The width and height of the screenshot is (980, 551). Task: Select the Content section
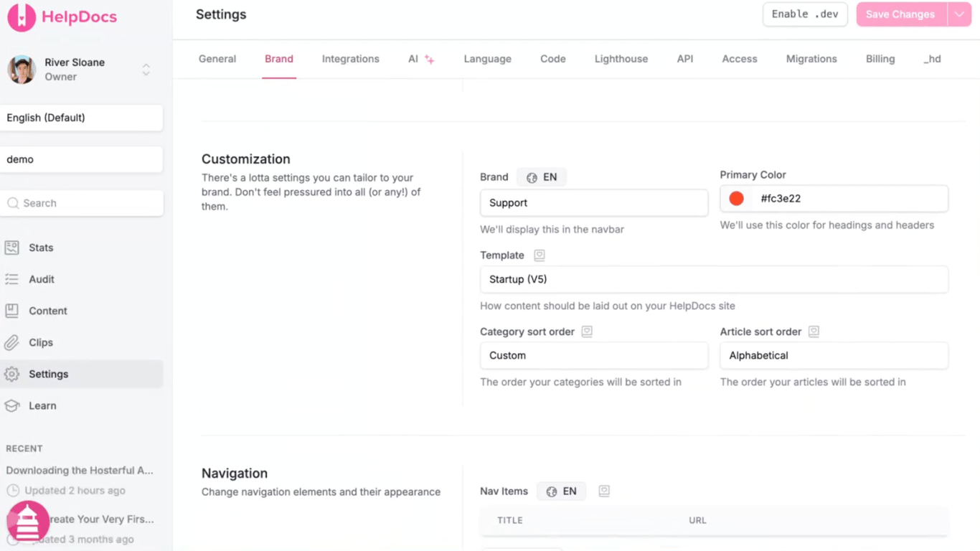[47, 311]
